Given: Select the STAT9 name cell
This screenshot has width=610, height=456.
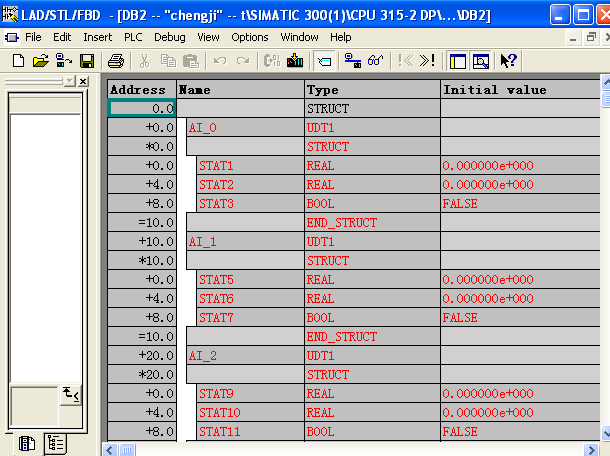Looking at the screenshot, I should (250, 394).
